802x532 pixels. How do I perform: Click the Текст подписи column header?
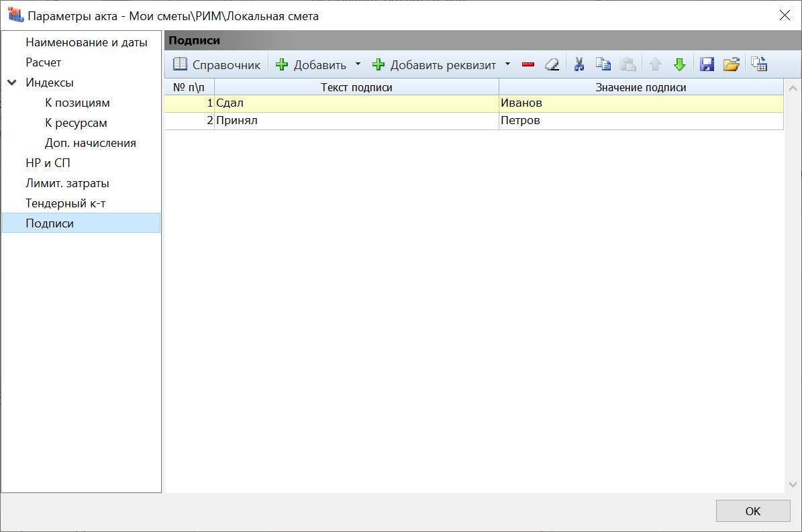coord(356,87)
